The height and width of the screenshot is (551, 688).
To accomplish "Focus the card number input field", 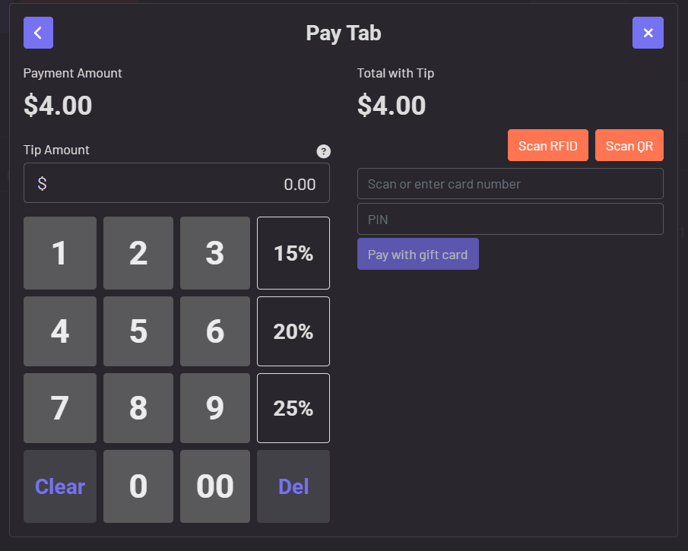I will [x=510, y=184].
